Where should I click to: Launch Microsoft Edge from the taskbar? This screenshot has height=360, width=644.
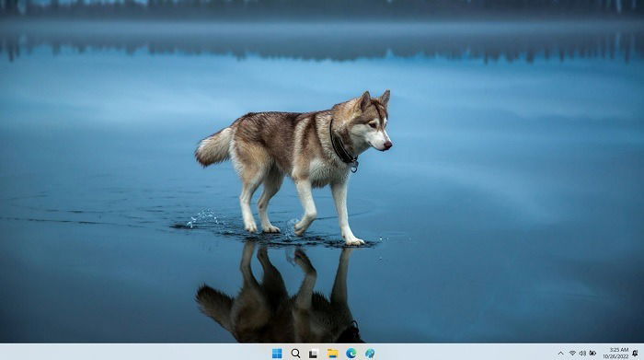tap(351, 353)
